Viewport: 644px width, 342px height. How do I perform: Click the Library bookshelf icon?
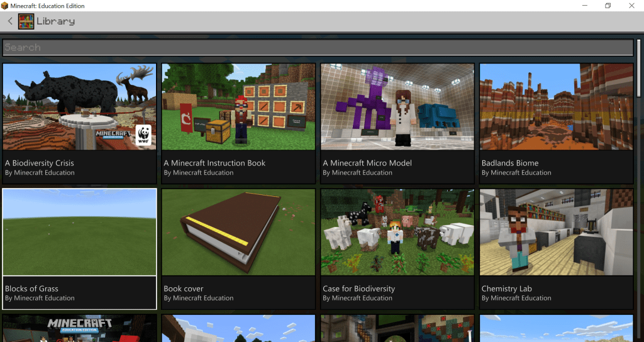pos(26,21)
